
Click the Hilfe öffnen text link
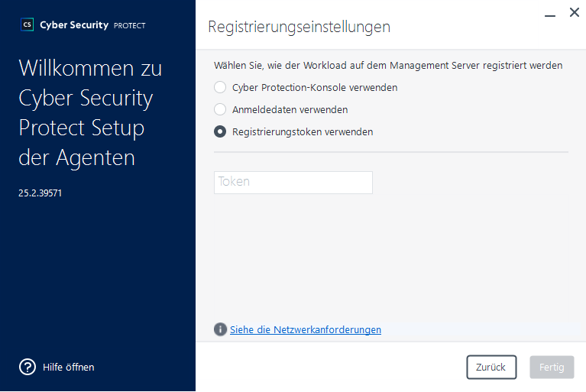(x=68, y=367)
